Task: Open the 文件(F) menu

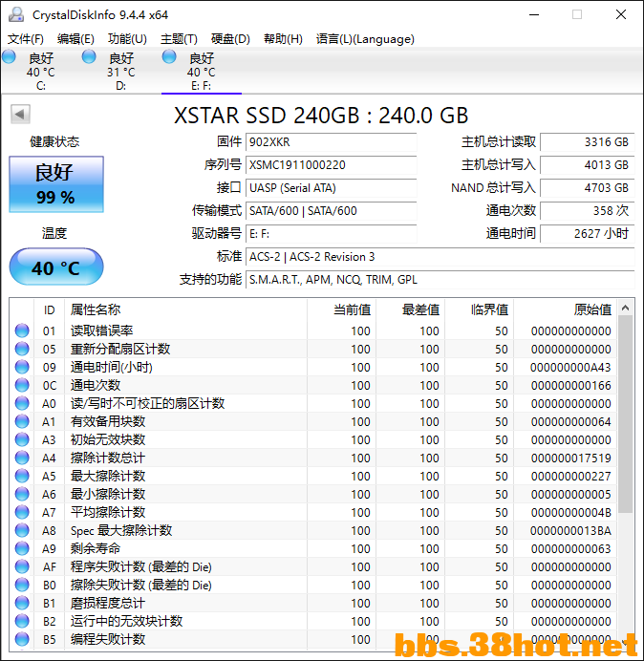Action: tap(26, 39)
